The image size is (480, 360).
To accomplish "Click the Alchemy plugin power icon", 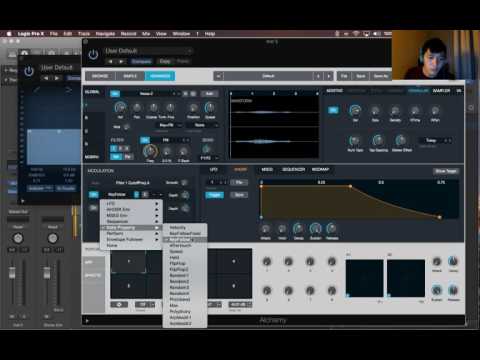I will point(93,54).
